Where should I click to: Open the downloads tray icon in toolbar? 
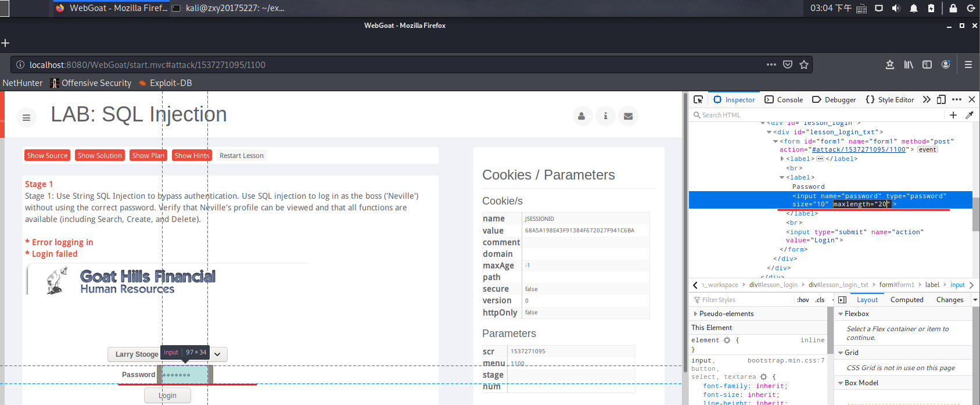coord(890,64)
